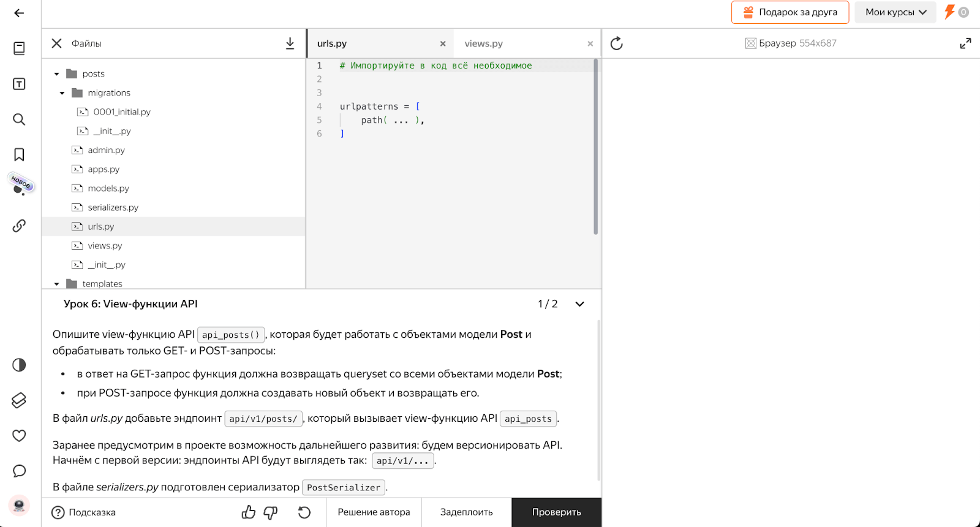
Task: Close the urls.py tab
Action: pos(443,44)
